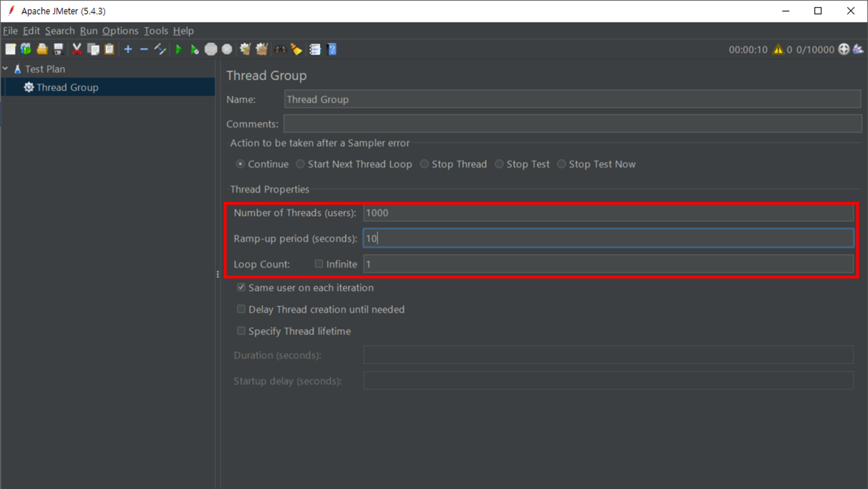Open a test plan file
The width and height of the screenshot is (868, 489).
click(42, 49)
